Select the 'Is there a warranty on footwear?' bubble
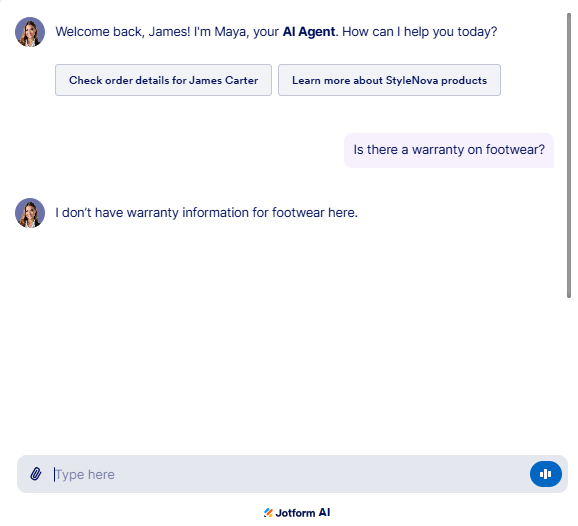578x526 pixels. pos(449,150)
